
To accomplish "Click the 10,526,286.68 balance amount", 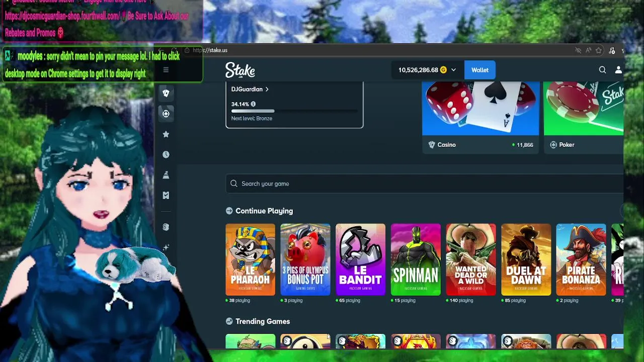I will pyautogui.click(x=418, y=70).
